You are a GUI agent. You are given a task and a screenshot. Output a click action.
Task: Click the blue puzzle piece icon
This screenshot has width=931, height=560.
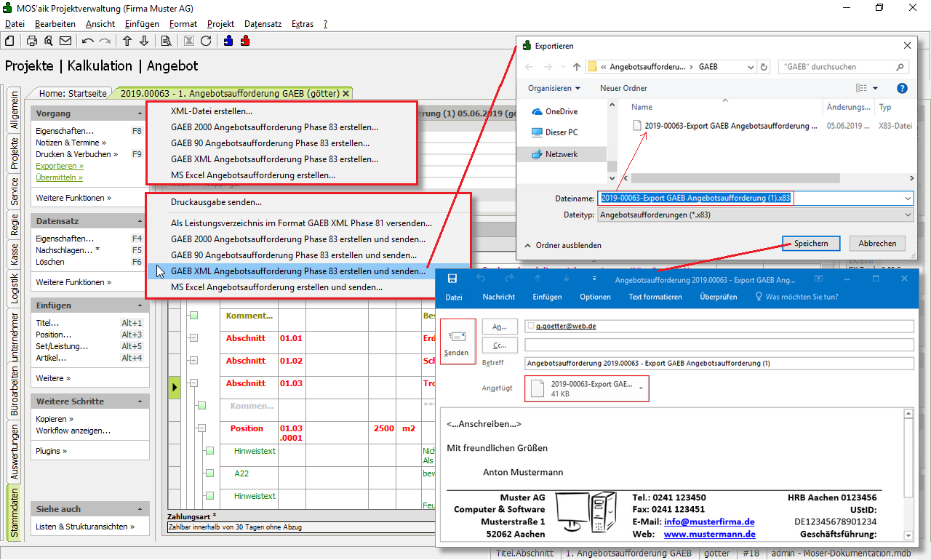coord(228,41)
